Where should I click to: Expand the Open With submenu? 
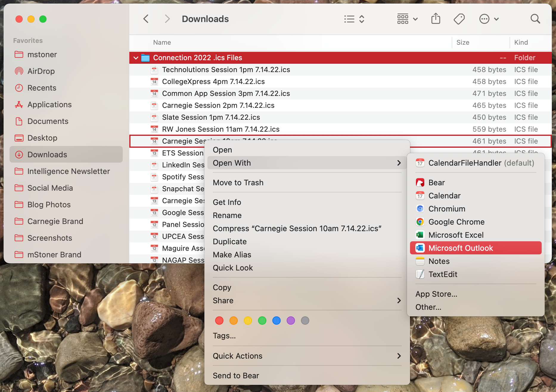coord(307,163)
